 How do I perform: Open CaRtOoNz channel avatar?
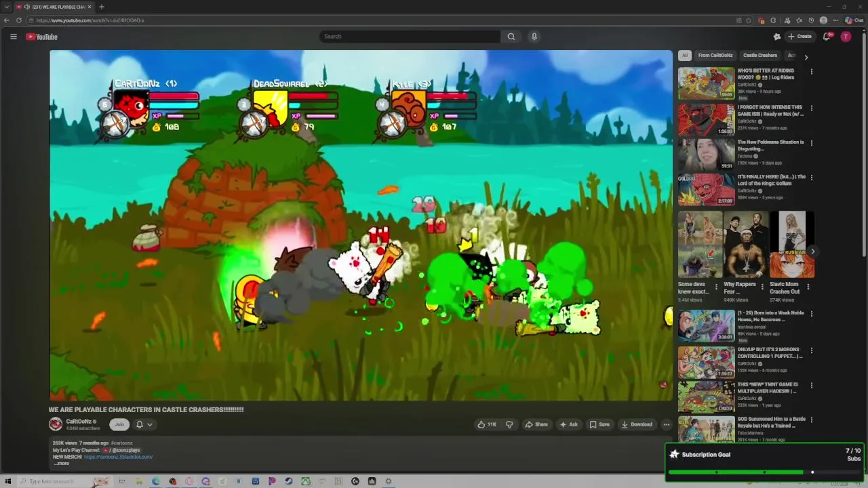point(56,424)
